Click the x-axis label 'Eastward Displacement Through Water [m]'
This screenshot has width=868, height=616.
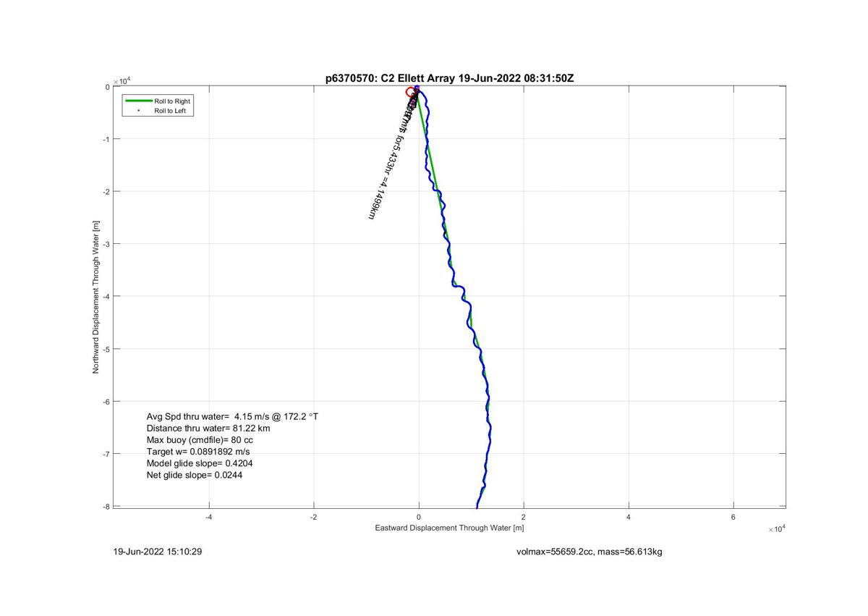point(449,528)
